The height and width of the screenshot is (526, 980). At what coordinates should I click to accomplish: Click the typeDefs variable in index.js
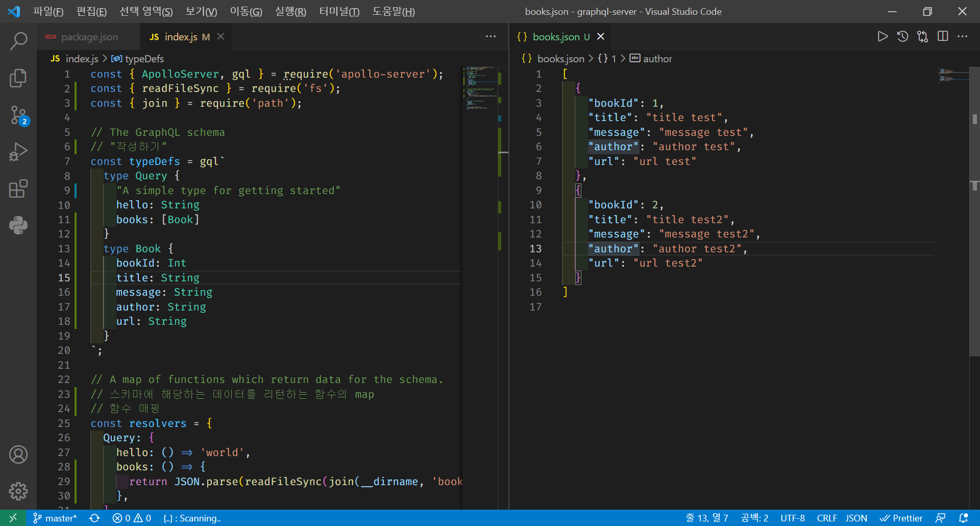tap(154, 161)
